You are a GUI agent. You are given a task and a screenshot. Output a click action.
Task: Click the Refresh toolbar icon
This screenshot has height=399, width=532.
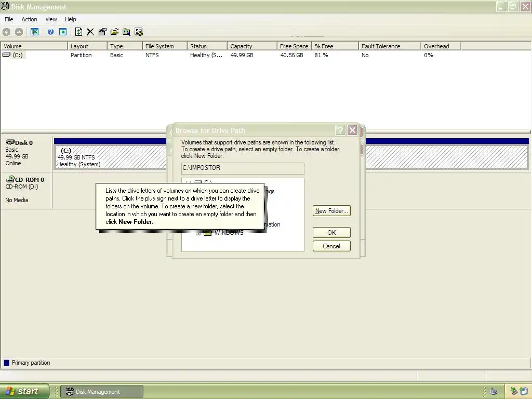point(79,32)
